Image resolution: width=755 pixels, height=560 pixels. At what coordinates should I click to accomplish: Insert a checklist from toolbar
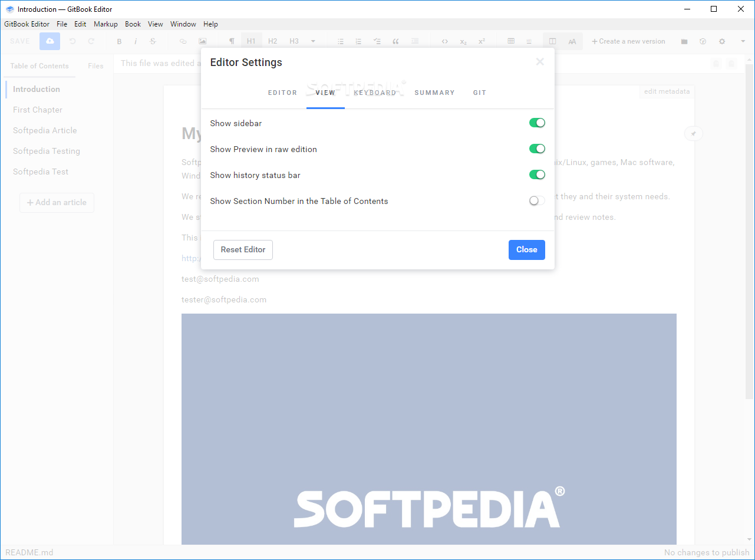click(x=377, y=41)
